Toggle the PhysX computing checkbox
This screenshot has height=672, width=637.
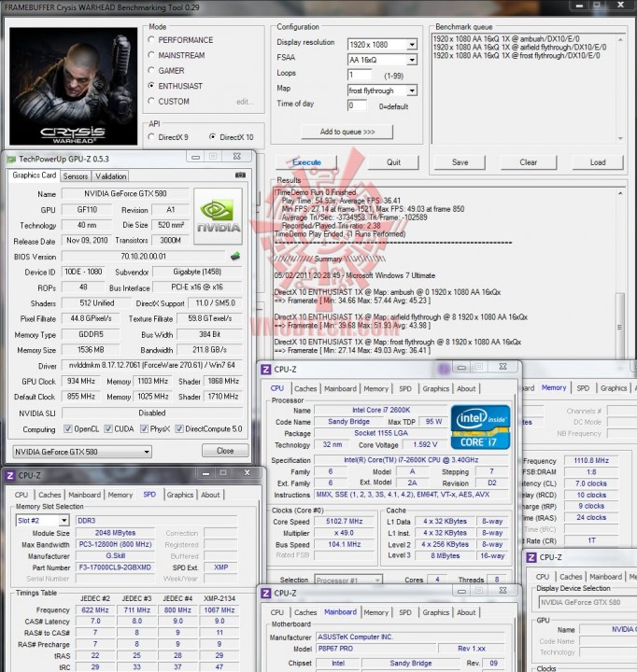tap(144, 428)
